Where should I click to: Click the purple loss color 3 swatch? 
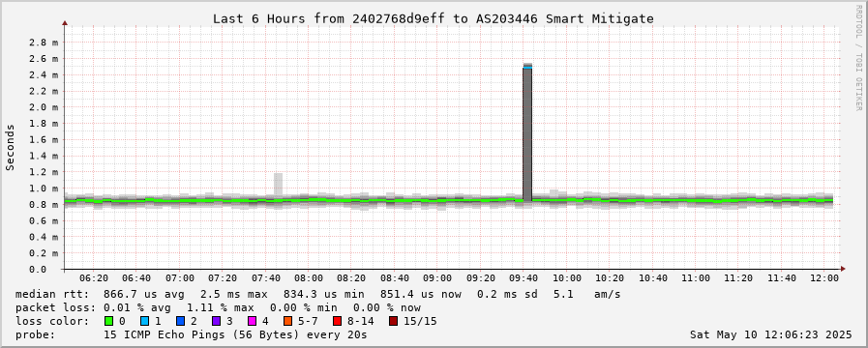[215, 321]
